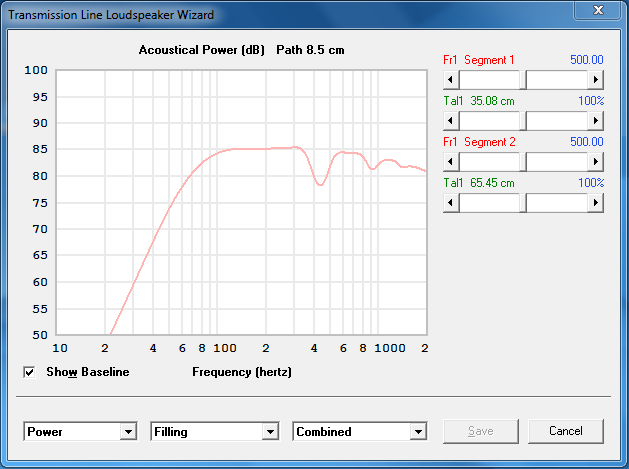The image size is (629, 469).
Task: Uncheck the Show Baseline checkbox
Action: tap(29, 372)
